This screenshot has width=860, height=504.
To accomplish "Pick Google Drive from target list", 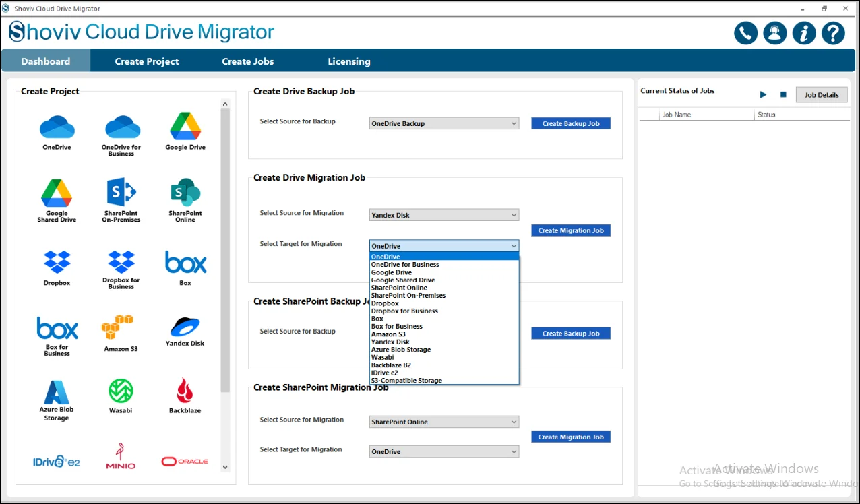I will 444,272.
